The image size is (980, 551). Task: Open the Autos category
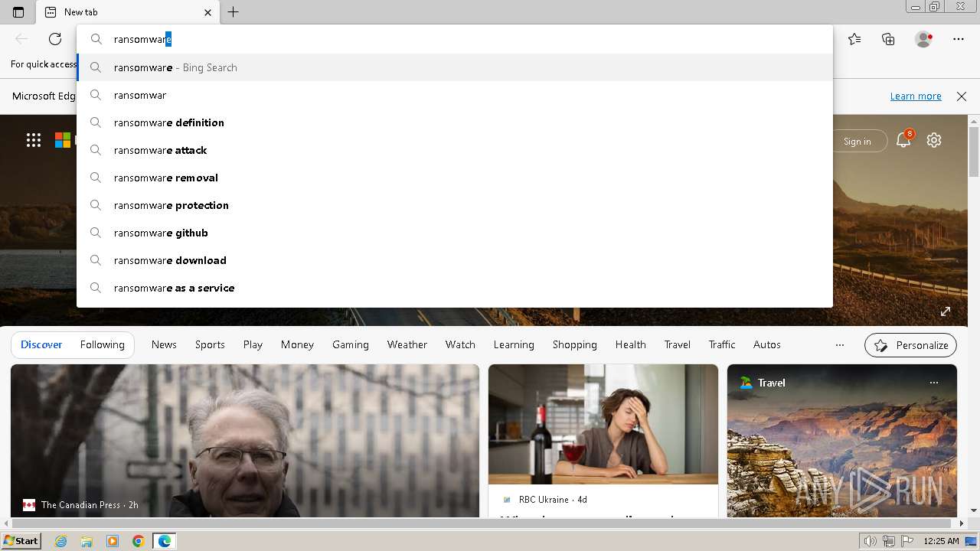[767, 344]
